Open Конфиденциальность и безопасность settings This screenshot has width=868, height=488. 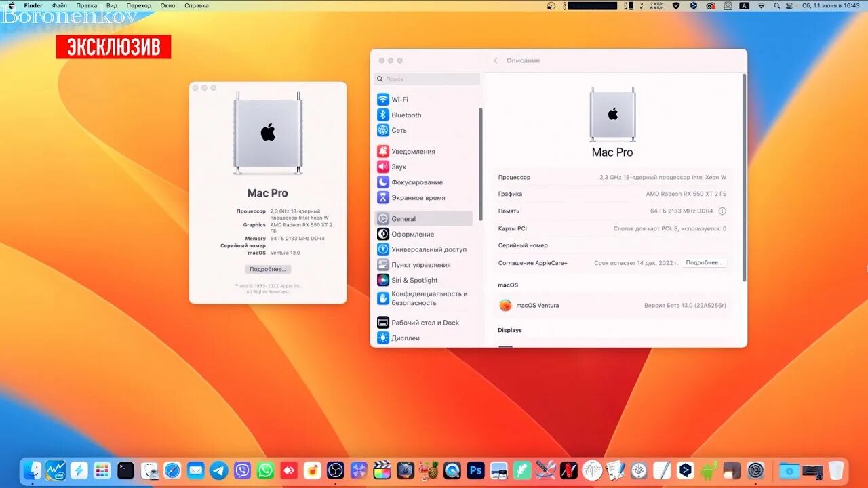coord(424,298)
